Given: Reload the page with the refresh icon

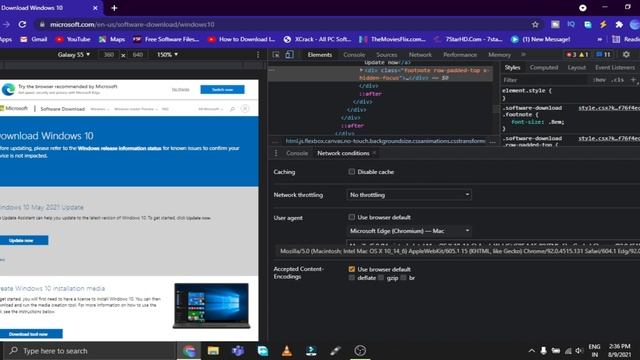Looking at the screenshot, I should pos(22,24).
